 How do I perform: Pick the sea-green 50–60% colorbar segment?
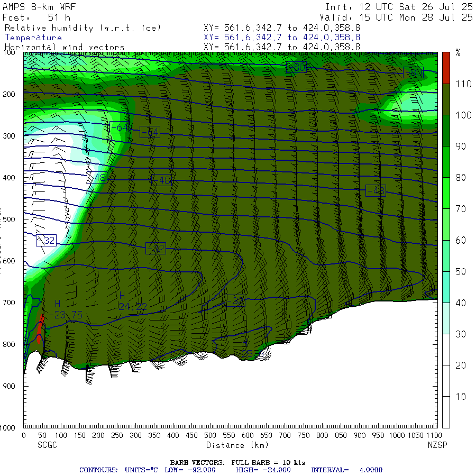coord(446,255)
